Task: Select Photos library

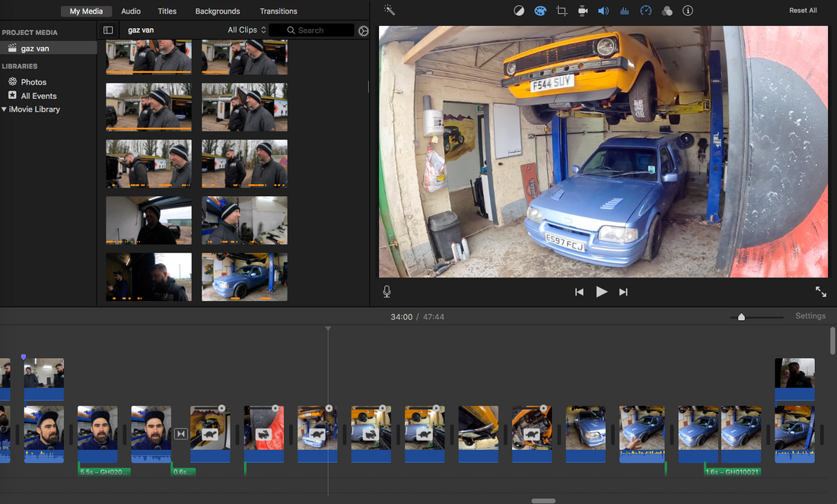Action: pos(33,81)
